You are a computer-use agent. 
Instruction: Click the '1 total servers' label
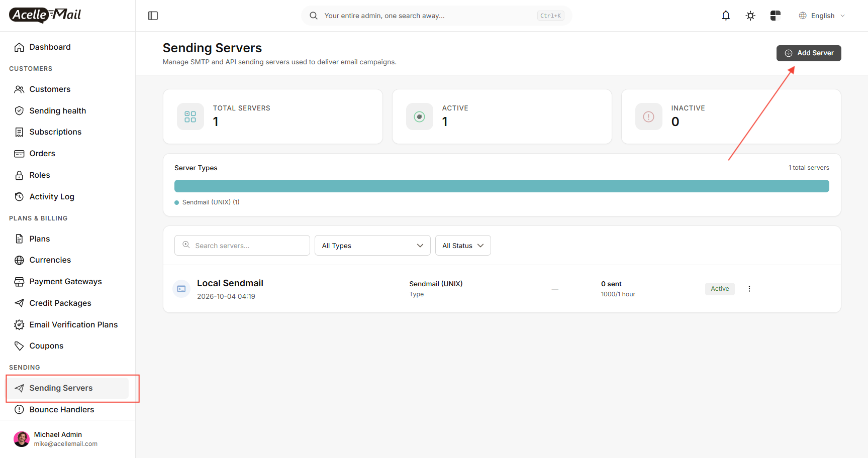(x=809, y=168)
